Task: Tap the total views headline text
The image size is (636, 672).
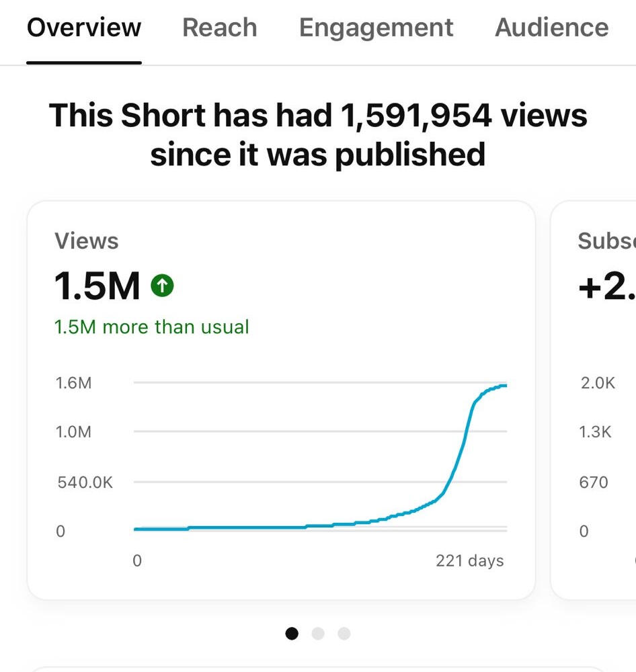Action: pos(318,134)
